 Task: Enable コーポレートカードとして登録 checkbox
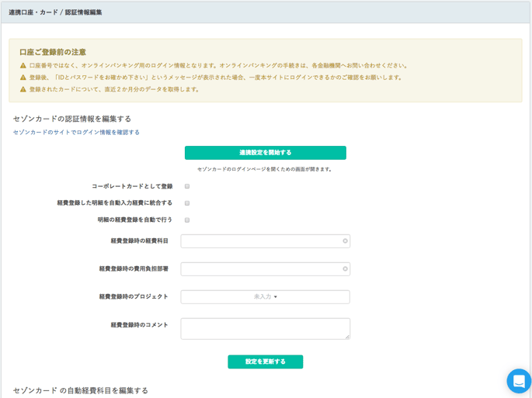(187, 186)
